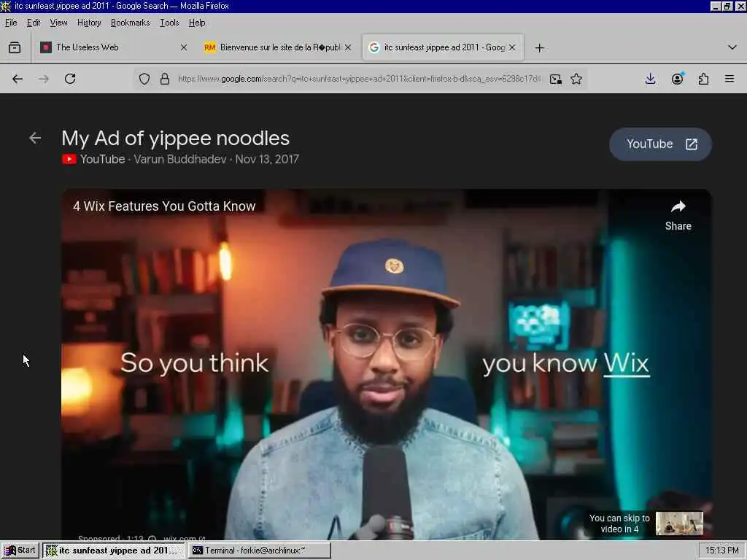This screenshot has height=560, width=747.
Task: Click the forward navigation arrow
Action: [x=44, y=79]
